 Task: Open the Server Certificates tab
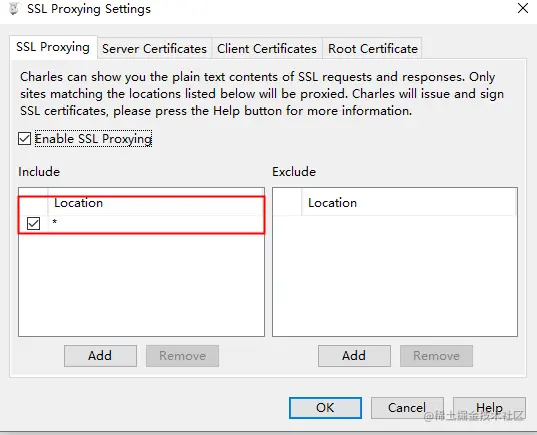[x=154, y=49]
